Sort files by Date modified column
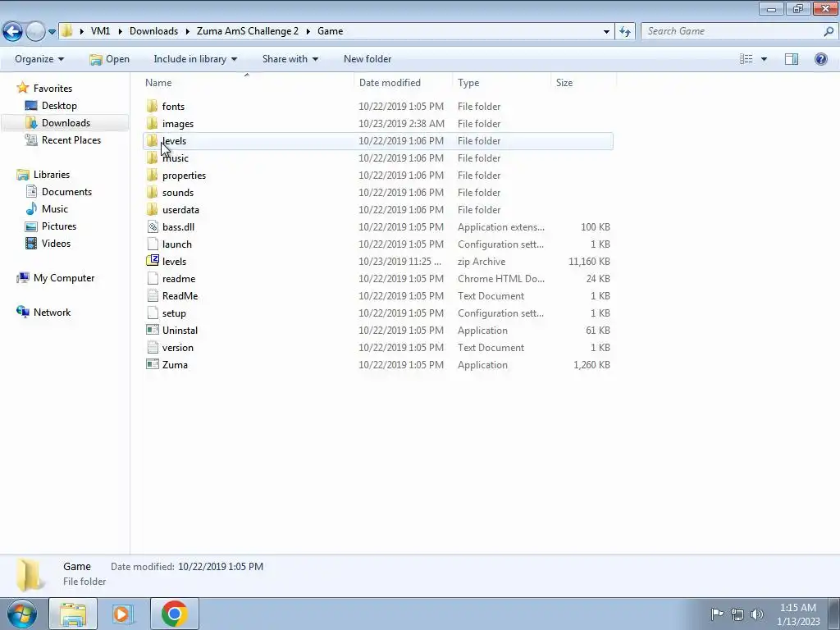This screenshot has height=630, width=840. pos(403,83)
